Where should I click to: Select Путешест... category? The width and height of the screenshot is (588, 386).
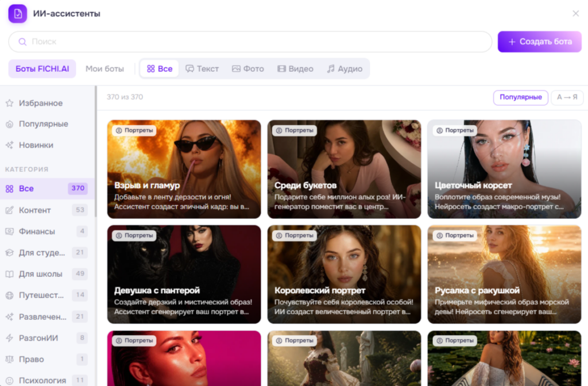tap(47, 295)
